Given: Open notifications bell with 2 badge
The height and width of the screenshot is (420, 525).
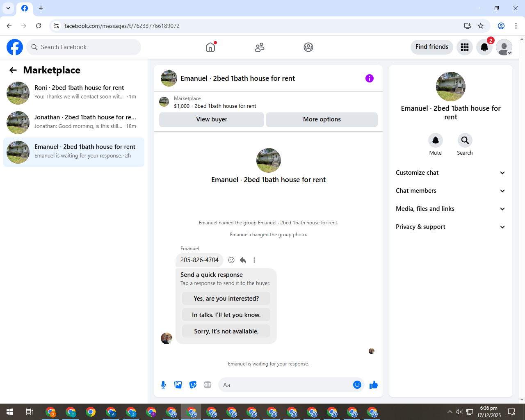Looking at the screenshot, I should [x=484, y=47].
